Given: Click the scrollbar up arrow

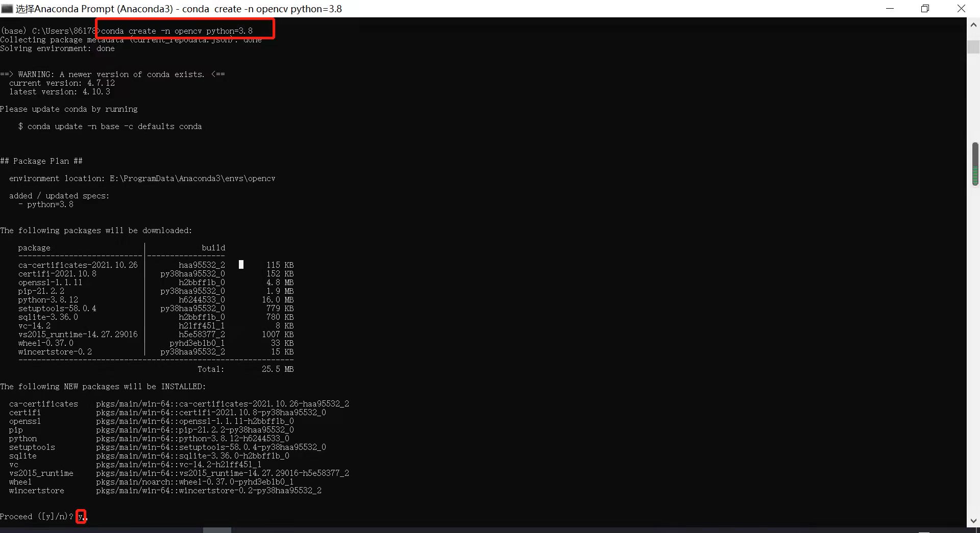Looking at the screenshot, I should click(973, 24).
